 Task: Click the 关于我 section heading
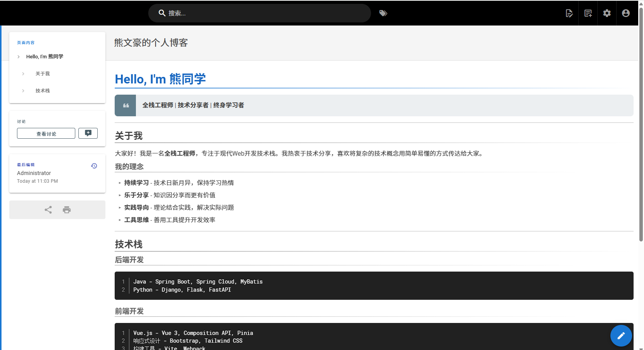(x=129, y=136)
